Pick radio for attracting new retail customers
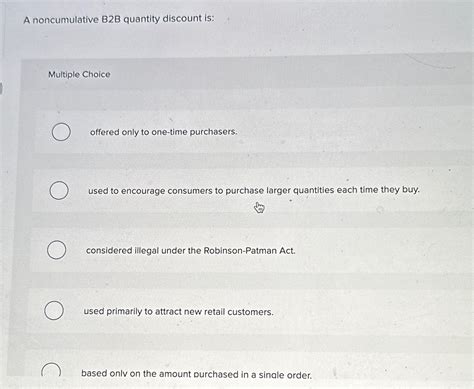The width and height of the screenshot is (474, 389). (54, 311)
